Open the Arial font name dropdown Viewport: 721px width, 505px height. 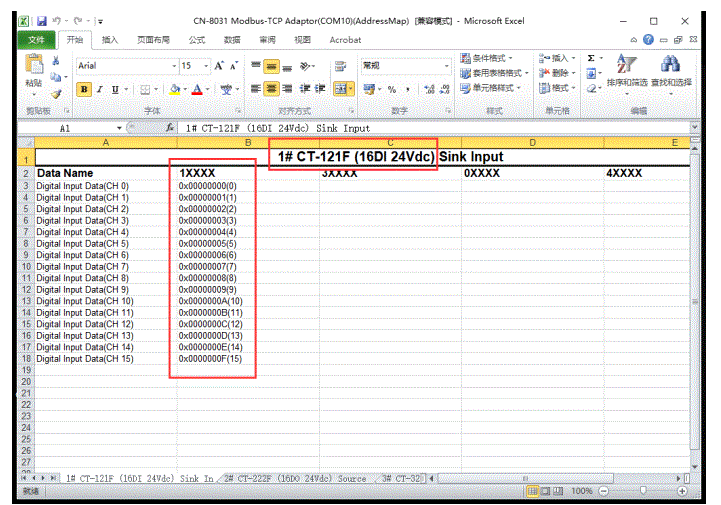point(174,66)
